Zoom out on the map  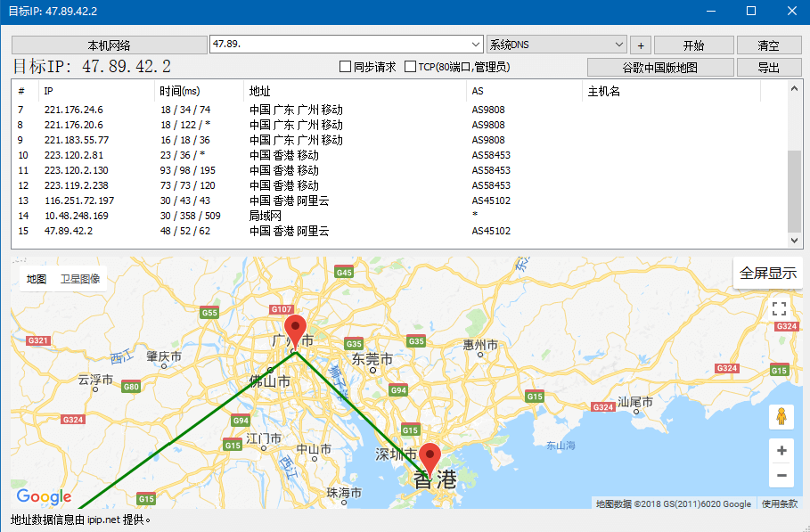781,475
